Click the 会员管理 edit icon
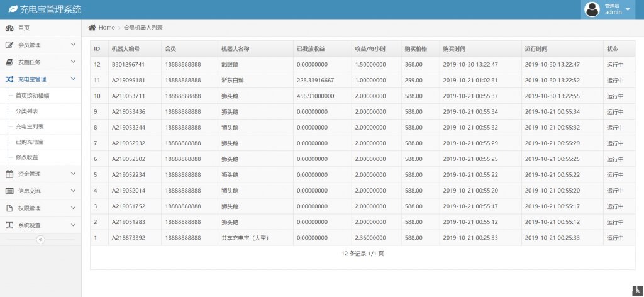Image resolution: width=644 pixels, height=297 pixels. (9, 45)
